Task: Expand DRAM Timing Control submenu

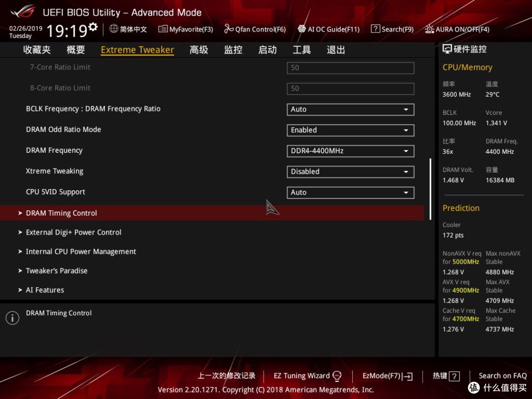Action: (x=212, y=213)
